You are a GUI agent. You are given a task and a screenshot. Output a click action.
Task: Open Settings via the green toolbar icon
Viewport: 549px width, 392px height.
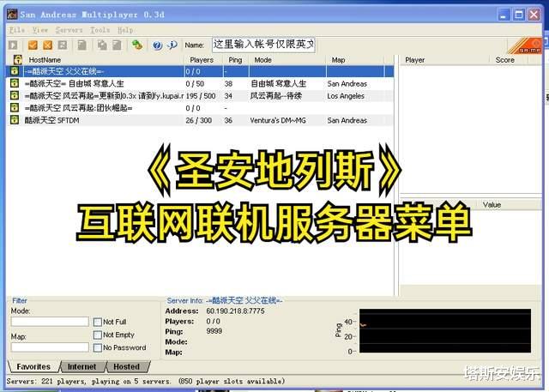coord(137,45)
